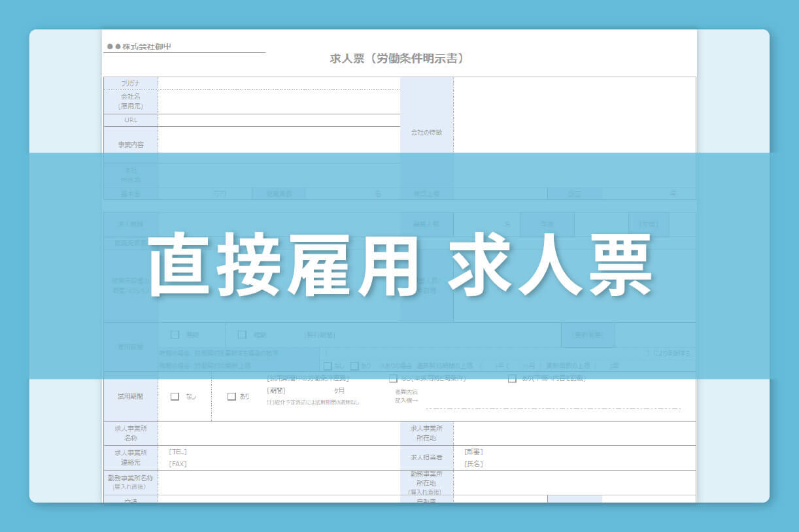Click the 求人事業所 名称 field
The image size is (799, 532).
(279, 433)
